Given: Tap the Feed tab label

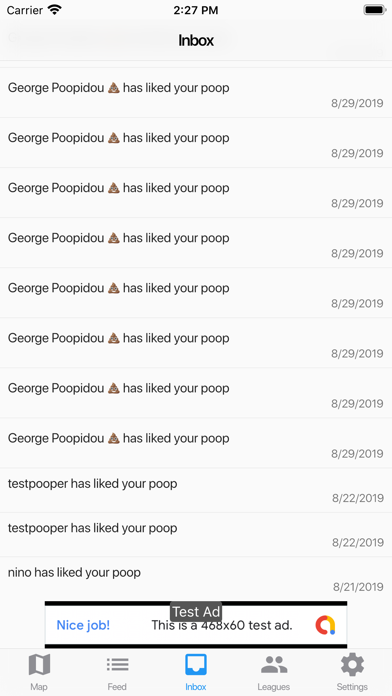Looking at the screenshot, I should pos(117,687).
